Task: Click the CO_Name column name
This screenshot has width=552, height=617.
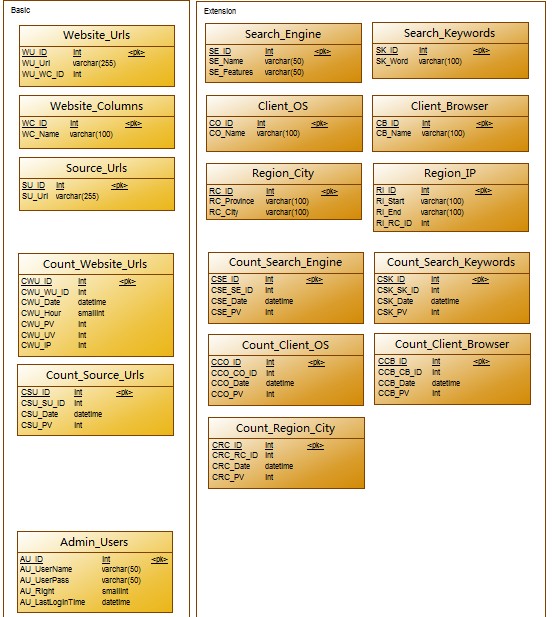Action: (227, 133)
